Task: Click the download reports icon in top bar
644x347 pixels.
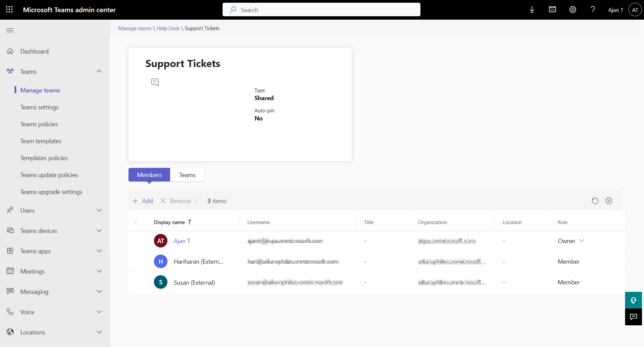Action: coord(532,9)
